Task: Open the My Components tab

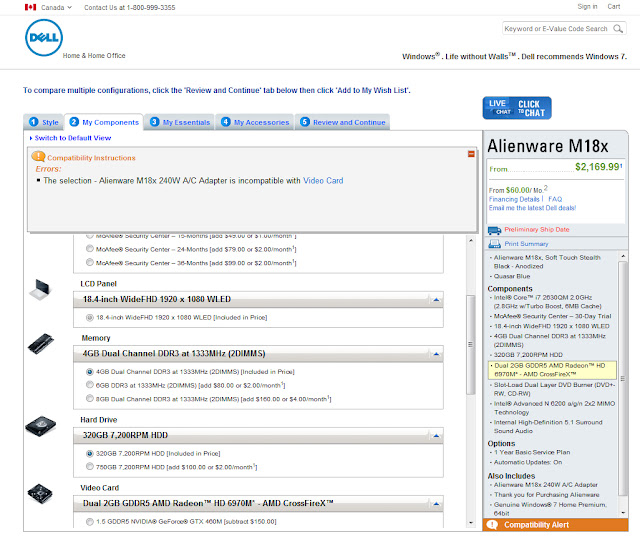Action: [104, 122]
